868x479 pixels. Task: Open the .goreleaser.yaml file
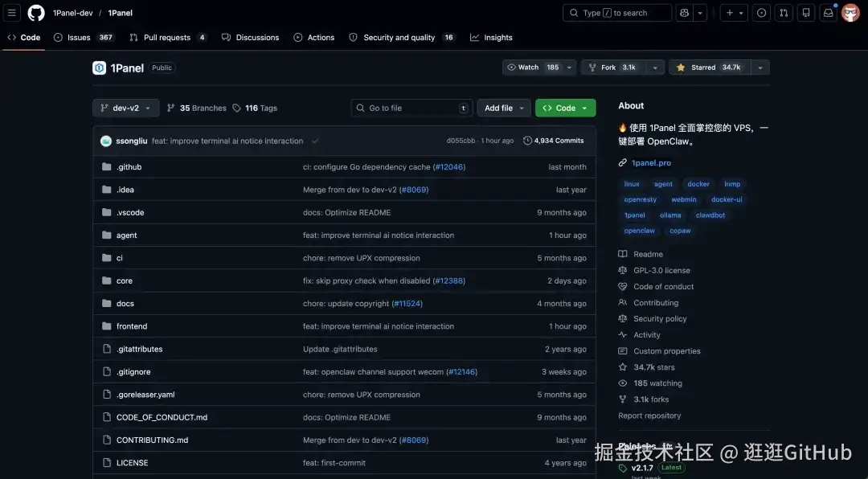point(145,395)
